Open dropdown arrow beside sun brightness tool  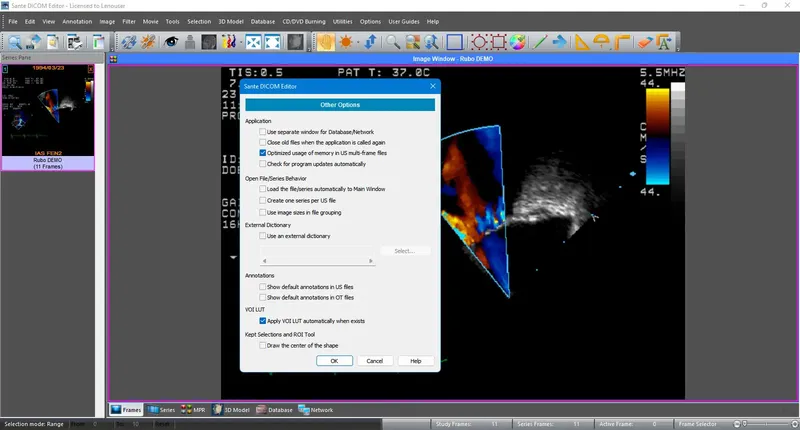357,42
